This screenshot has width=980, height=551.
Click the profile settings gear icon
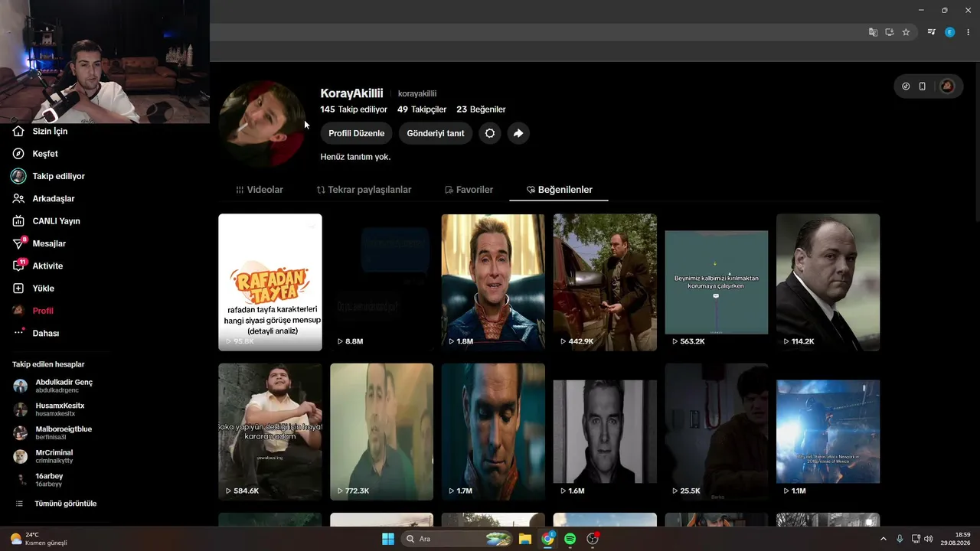click(x=490, y=133)
